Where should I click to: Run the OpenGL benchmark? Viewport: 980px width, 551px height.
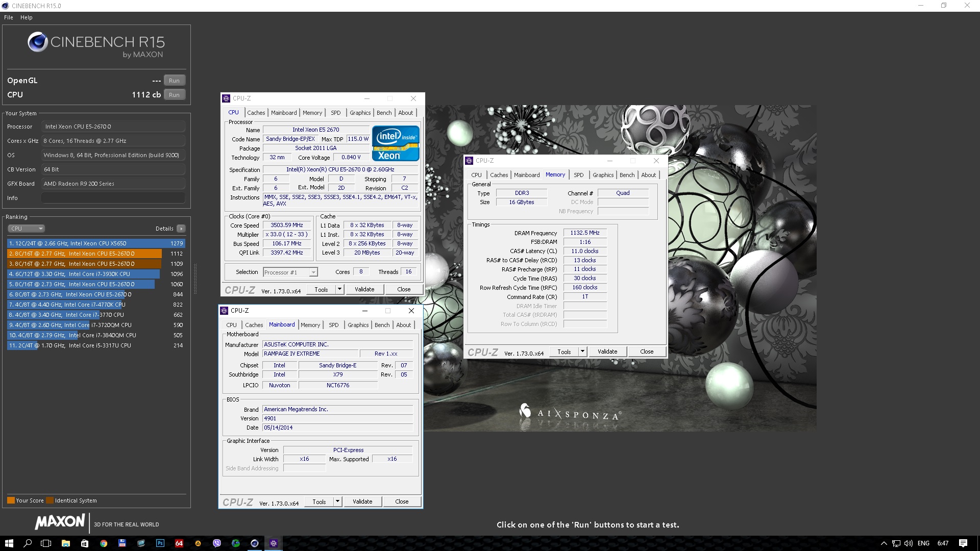pyautogui.click(x=174, y=81)
